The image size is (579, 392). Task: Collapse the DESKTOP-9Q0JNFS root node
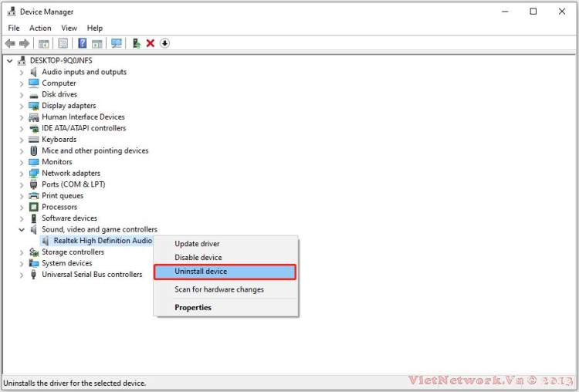9,60
